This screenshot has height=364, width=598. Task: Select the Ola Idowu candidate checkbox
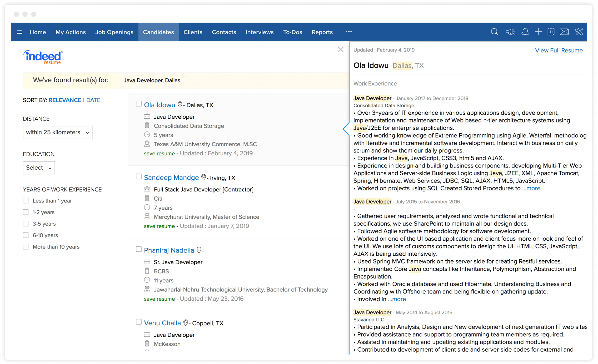(x=138, y=104)
